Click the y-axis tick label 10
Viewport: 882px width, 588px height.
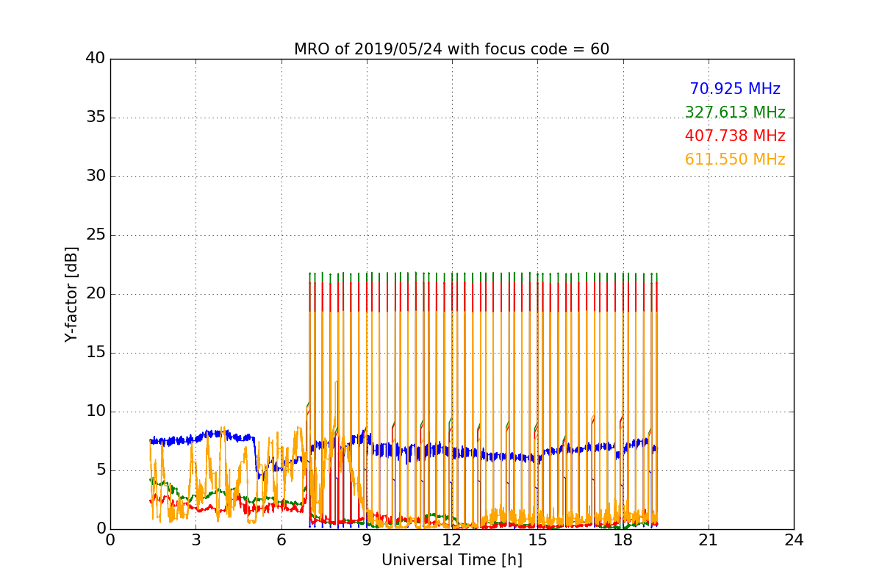click(96, 412)
